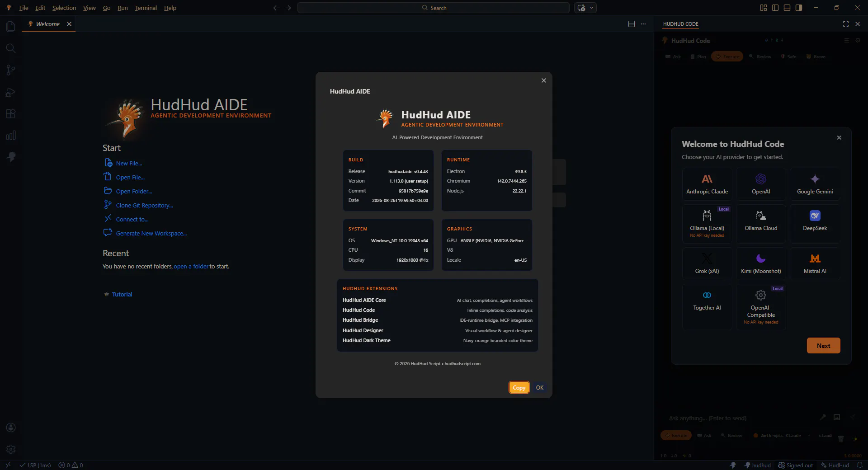This screenshot has width=868, height=470.
Task: Maximize the HudHud Code panel
Action: pyautogui.click(x=846, y=24)
